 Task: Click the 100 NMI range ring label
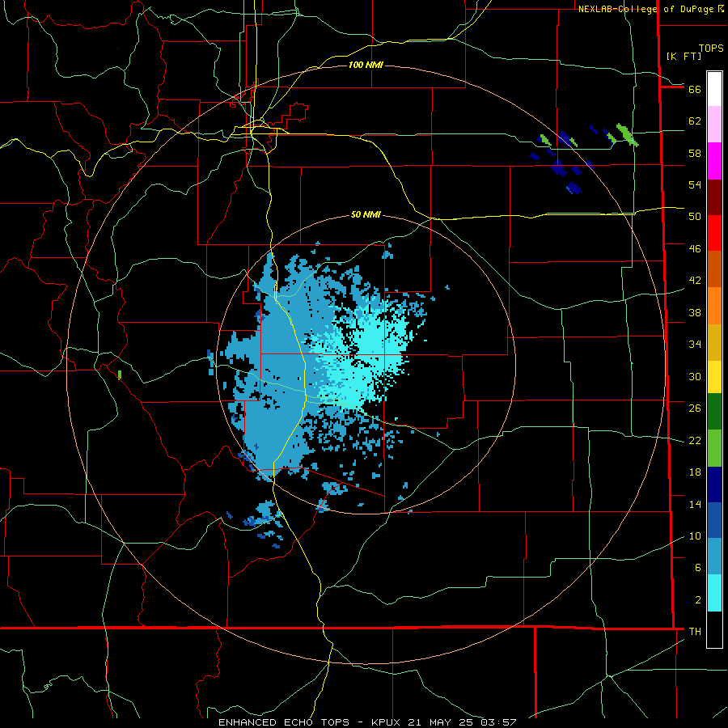(x=366, y=65)
